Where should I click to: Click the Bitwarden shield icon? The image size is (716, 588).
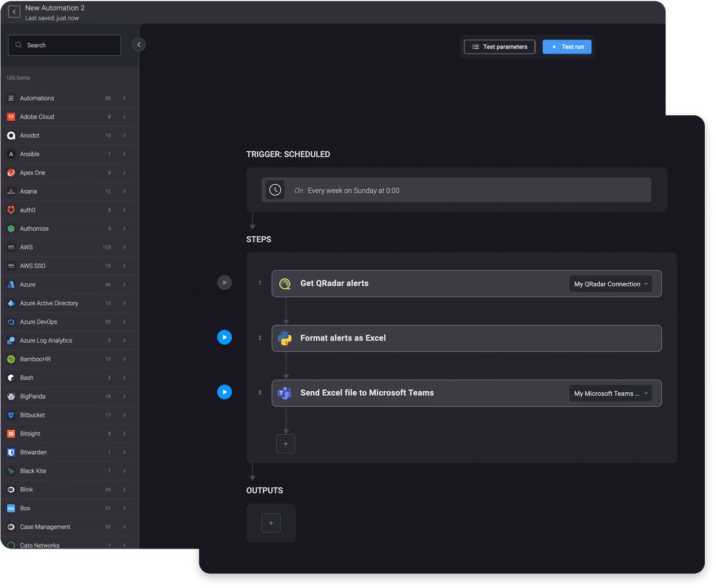[x=11, y=452]
